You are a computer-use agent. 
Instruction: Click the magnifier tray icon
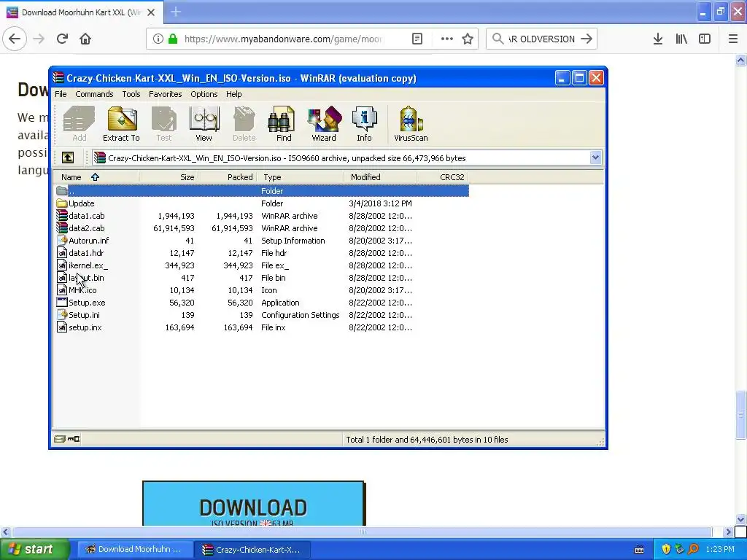(694, 550)
